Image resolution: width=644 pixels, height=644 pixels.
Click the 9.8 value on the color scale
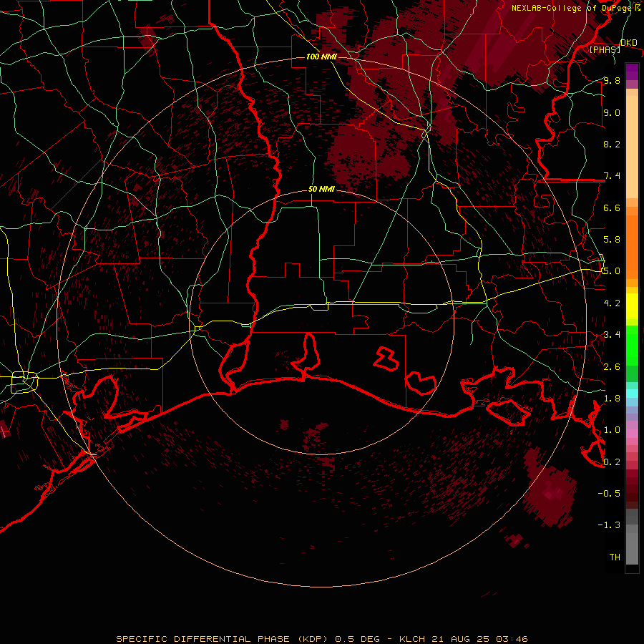612,80
